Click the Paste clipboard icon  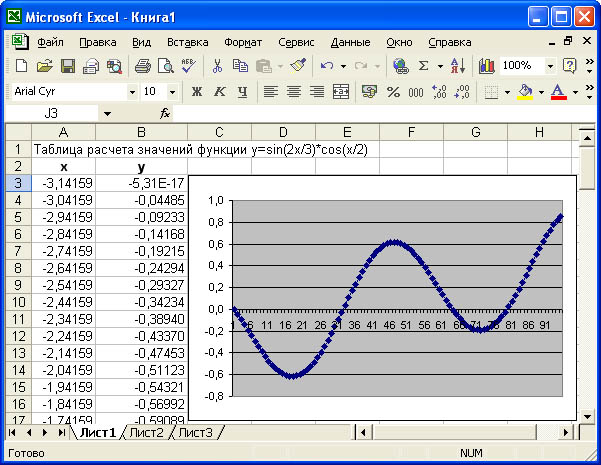pyautogui.click(x=264, y=66)
